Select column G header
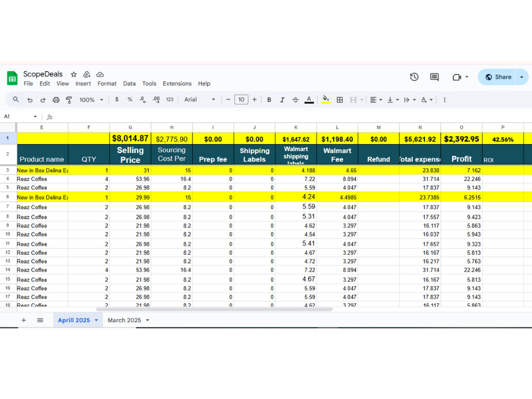The width and height of the screenshot is (532, 399). pos(130,127)
